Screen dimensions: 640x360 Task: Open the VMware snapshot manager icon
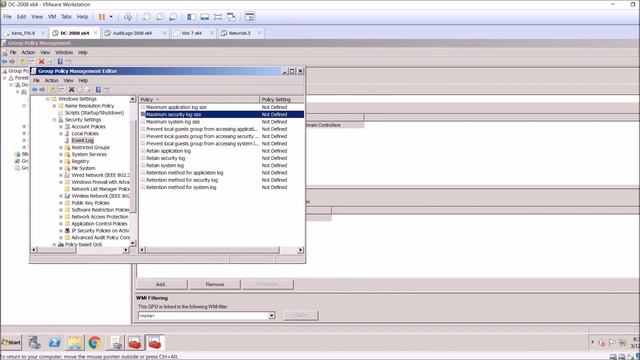173,17
